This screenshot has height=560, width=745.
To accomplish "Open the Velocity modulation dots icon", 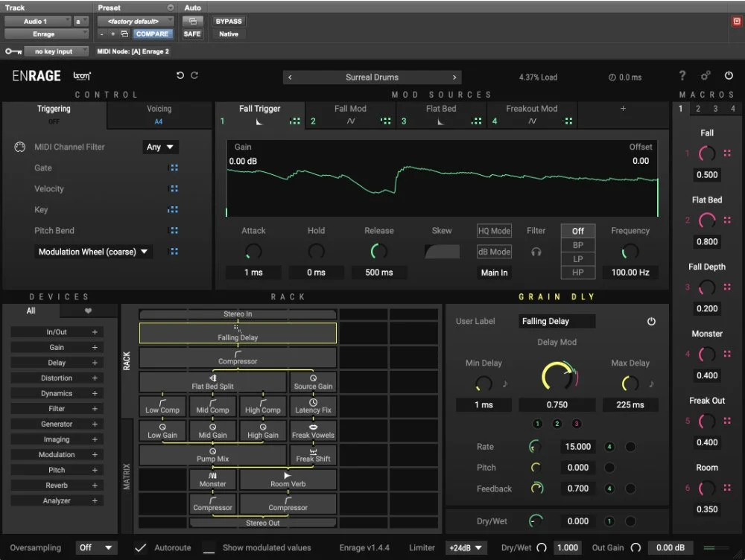I will pos(174,188).
